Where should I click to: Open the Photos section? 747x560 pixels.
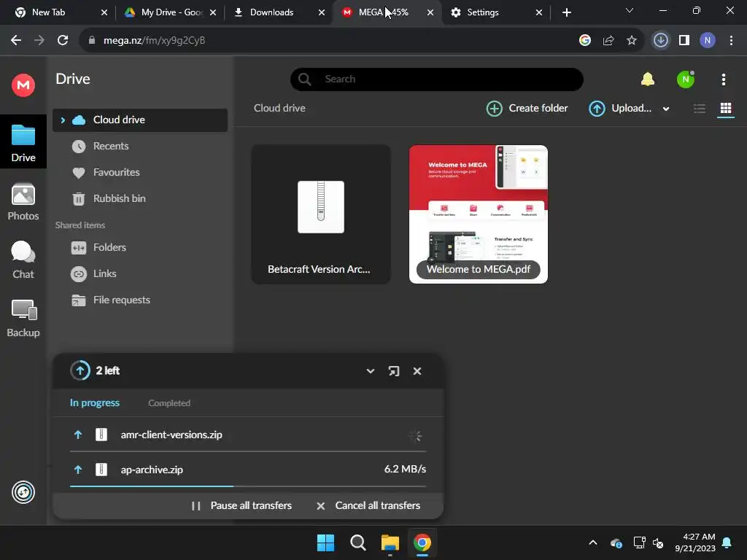tap(23, 202)
